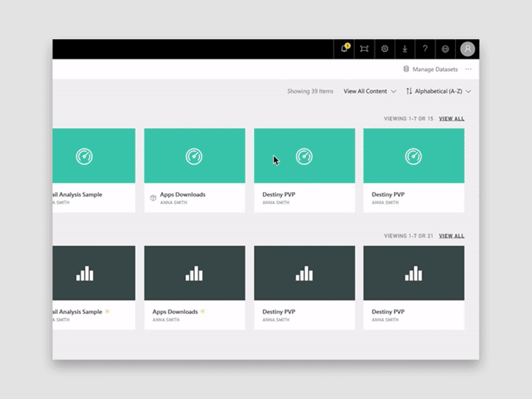Click the Manage Datasets database icon
Screen dimensions: 532x399
[406, 69]
